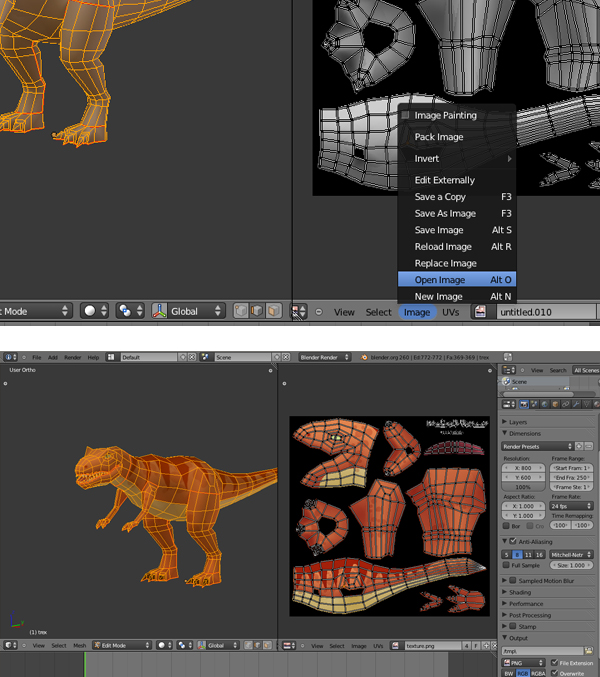This screenshot has height=677, width=600.
Task: Click the screen layout browse icon
Action: pyautogui.click(x=111, y=357)
